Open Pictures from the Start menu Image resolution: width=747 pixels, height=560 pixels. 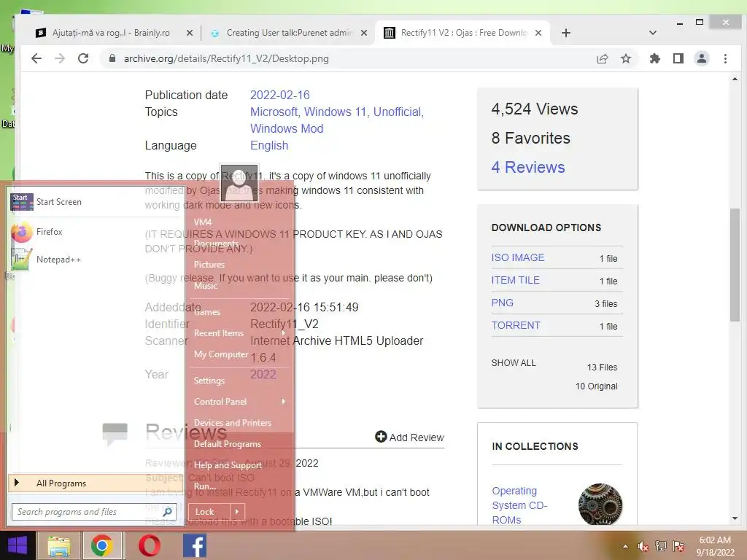coord(209,265)
